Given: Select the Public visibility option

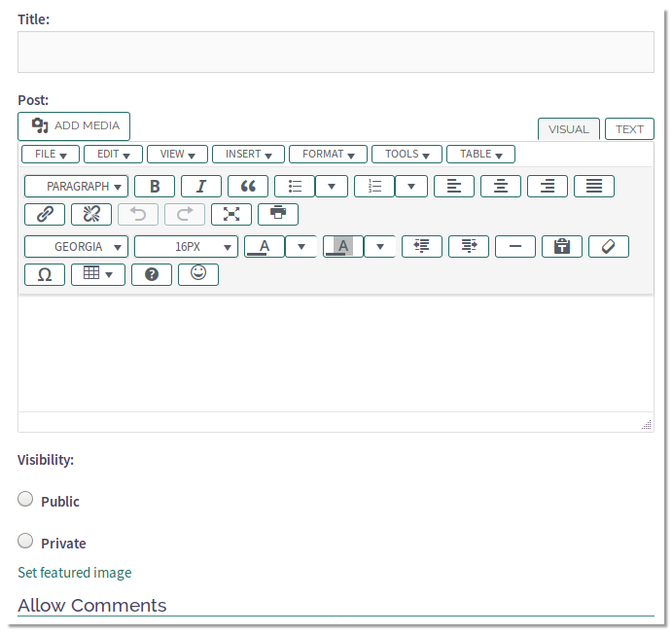Looking at the screenshot, I should tap(26, 500).
